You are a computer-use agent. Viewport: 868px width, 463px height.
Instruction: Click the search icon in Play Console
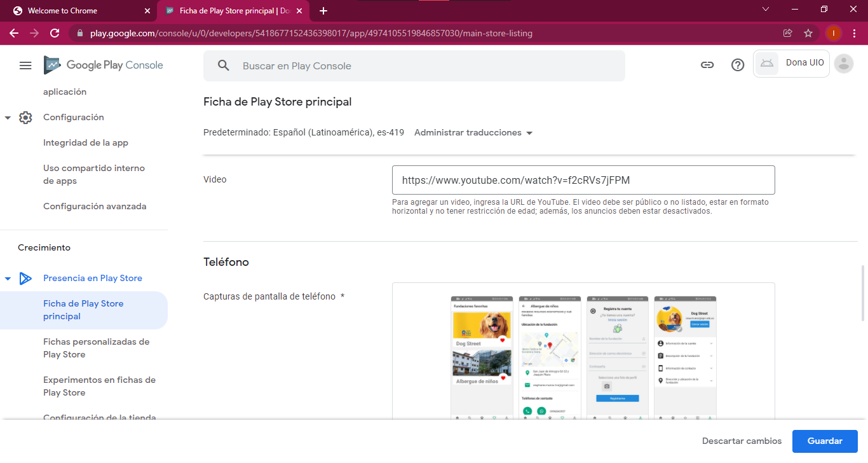[223, 66]
